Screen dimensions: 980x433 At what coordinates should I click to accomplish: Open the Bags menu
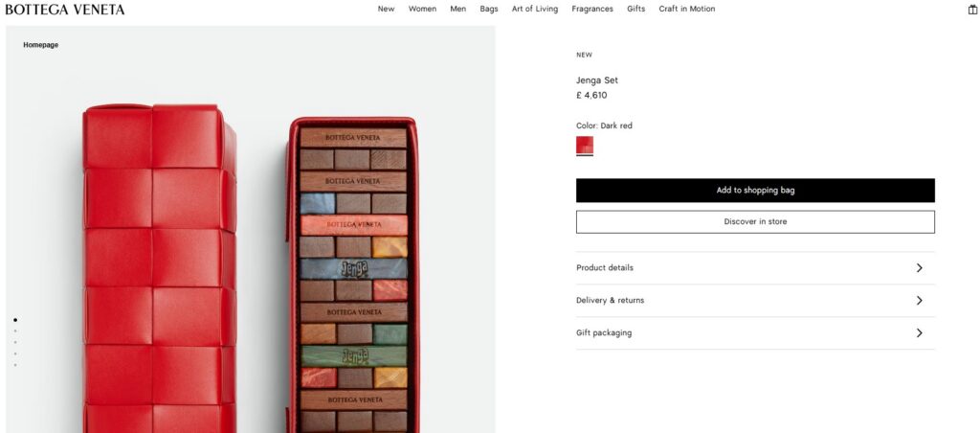click(489, 10)
